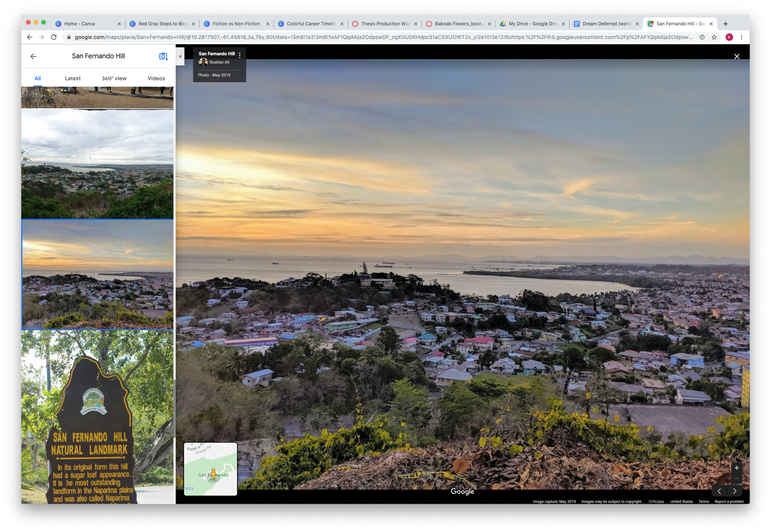Select the Videos tab
This screenshot has height=532, width=771.
[156, 78]
